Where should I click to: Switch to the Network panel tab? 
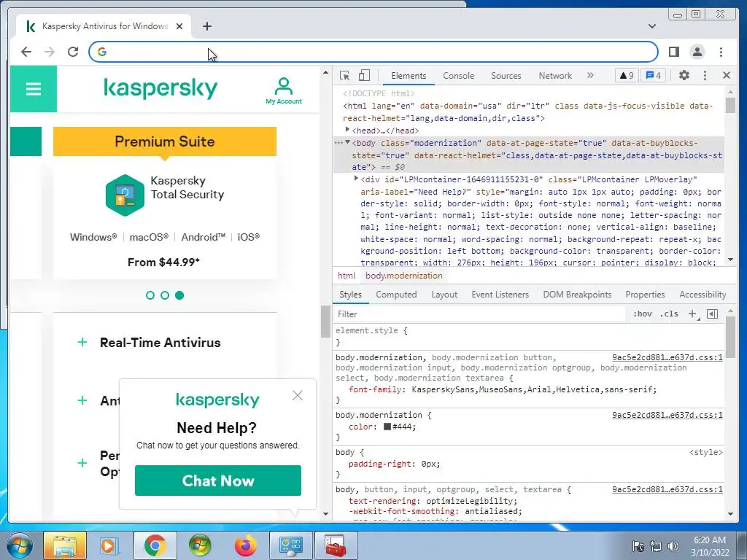click(555, 76)
